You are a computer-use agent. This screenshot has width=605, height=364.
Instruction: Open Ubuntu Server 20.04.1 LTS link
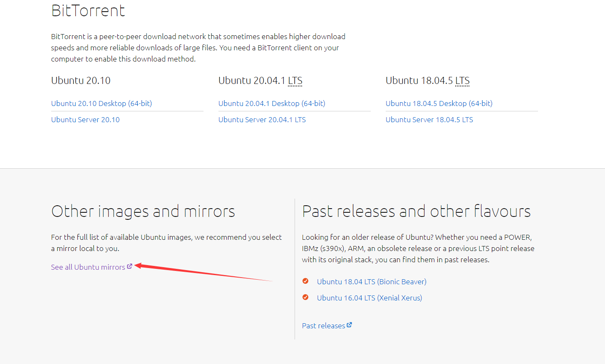click(x=262, y=120)
